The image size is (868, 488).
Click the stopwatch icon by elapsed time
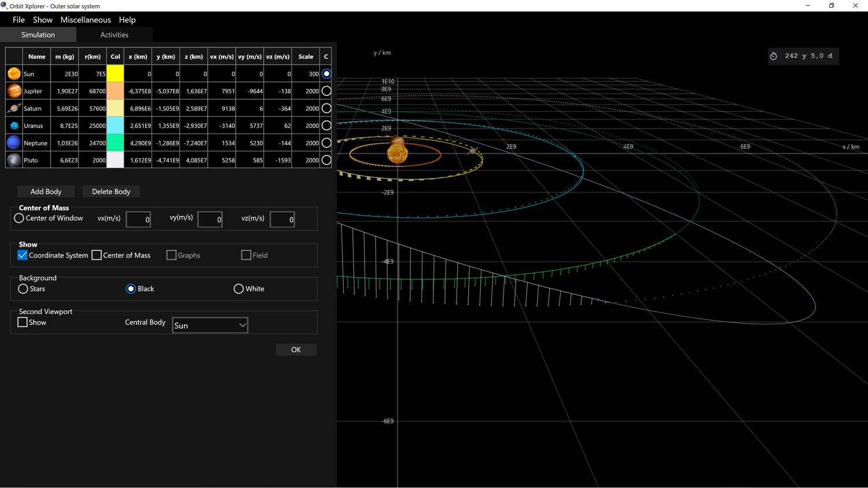pyautogui.click(x=774, y=56)
